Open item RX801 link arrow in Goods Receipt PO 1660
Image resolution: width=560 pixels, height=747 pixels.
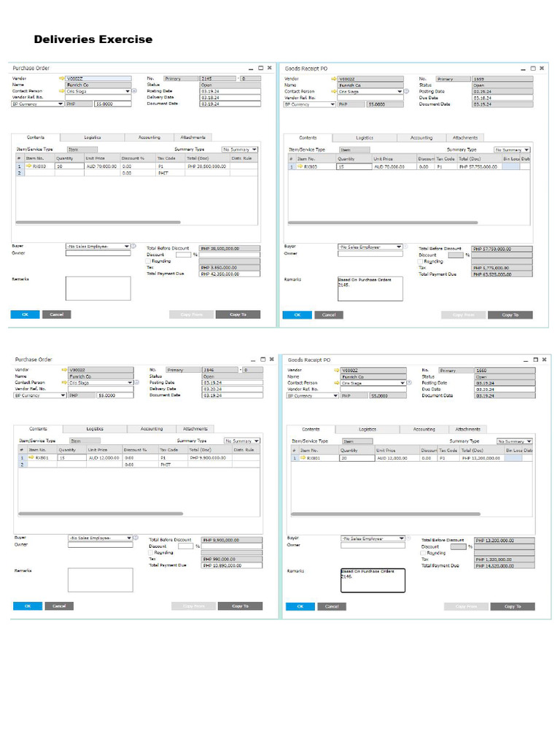coord(303,458)
